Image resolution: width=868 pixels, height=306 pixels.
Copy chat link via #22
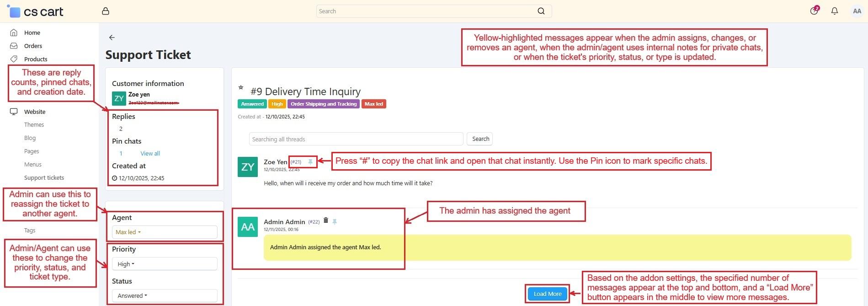click(x=314, y=222)
